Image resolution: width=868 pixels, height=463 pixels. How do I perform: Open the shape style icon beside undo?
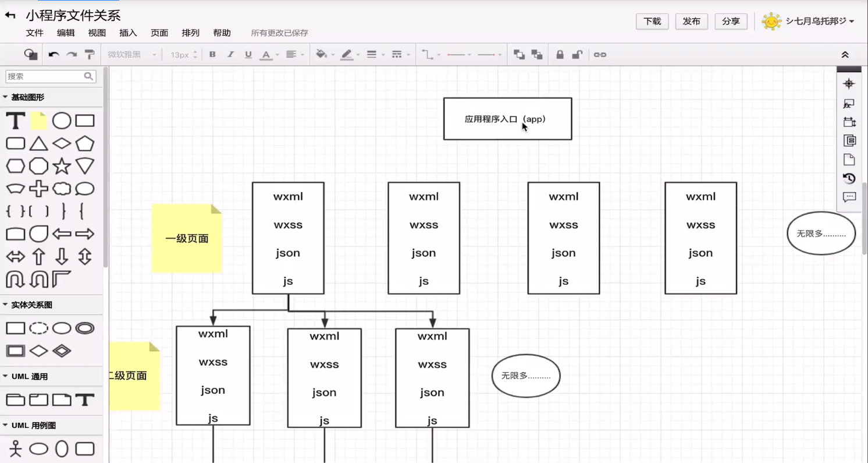click(31, 55)
